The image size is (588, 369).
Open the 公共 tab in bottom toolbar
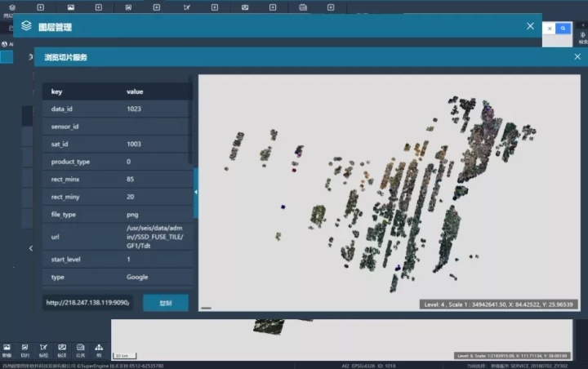coord(80,350)
